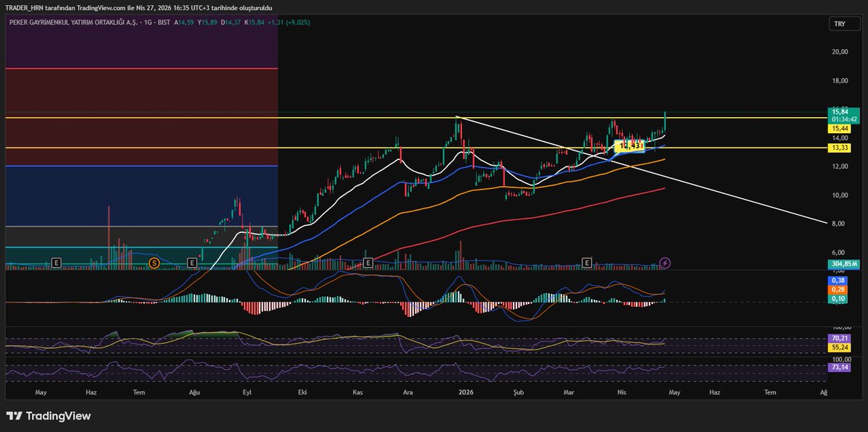Click the orange 0,28 signal value label
The width and height of the screenshot is (868, 432).
click(838, 289)
